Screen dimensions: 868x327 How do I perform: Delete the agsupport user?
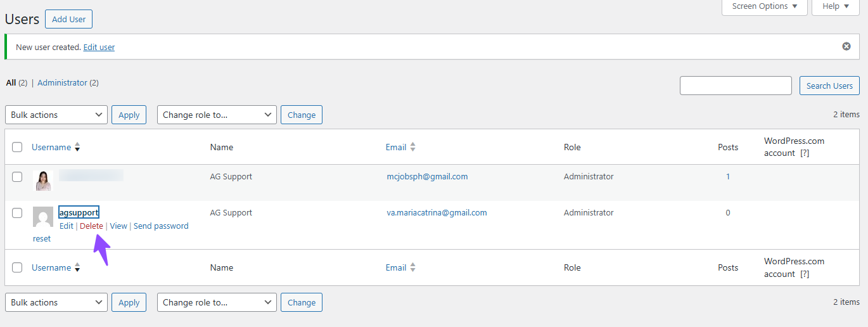coord(91,226)
